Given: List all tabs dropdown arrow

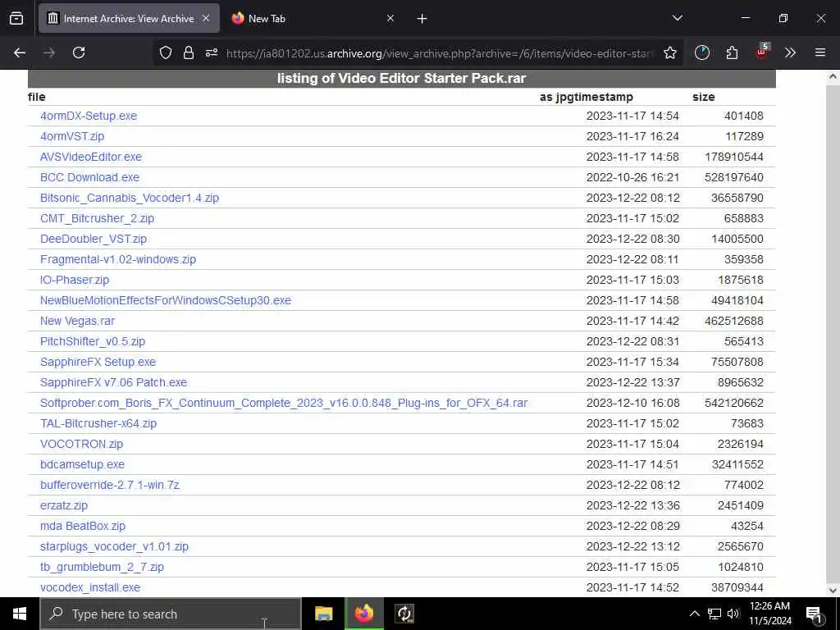Looking at the screenshot, I should pyautogui.click(x=677, y=18).
